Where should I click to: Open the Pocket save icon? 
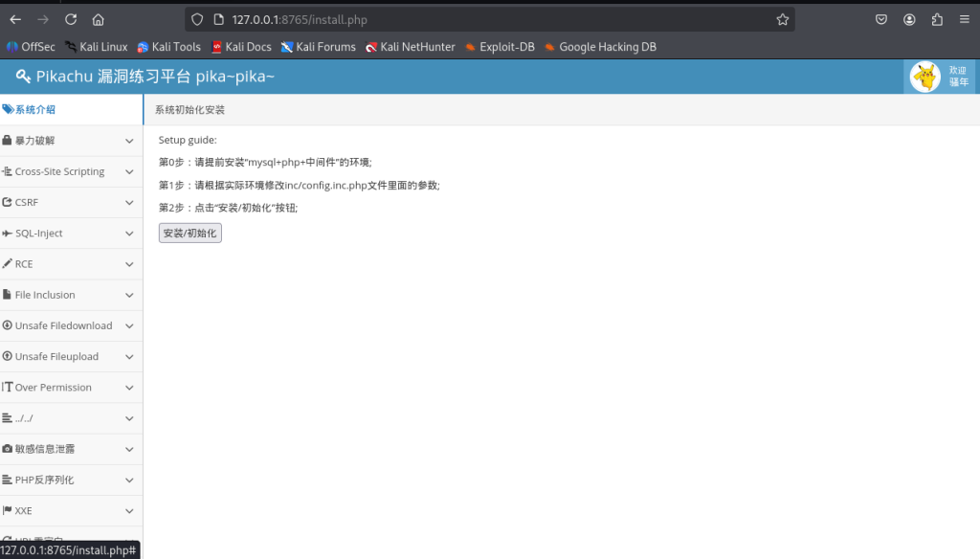881,19
